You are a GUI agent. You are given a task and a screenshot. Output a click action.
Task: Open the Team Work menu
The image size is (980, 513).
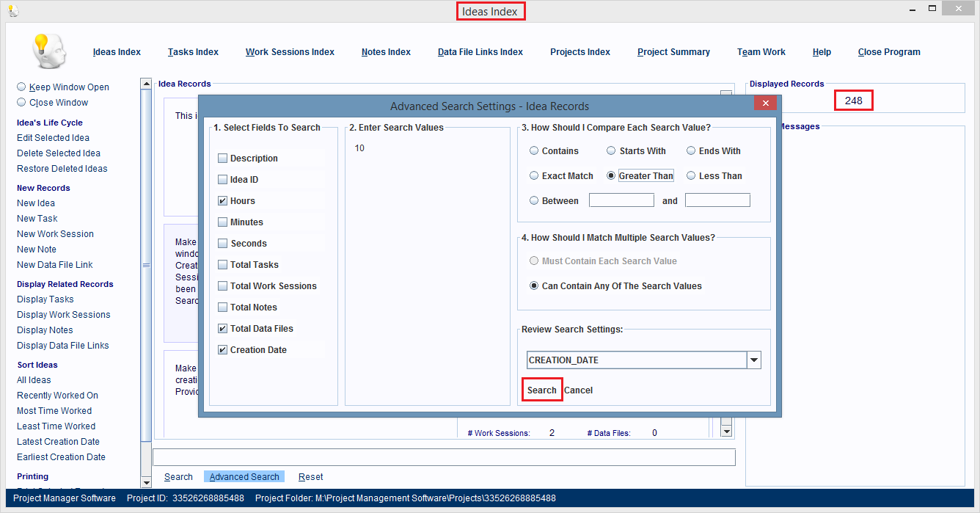(x=761, y=52)
